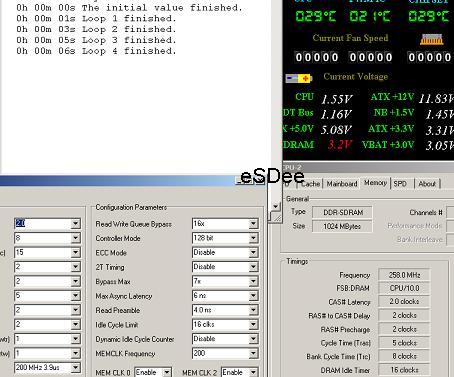The height and width of the screenshot is (377, 454).
Task: Expand the 2T Timing dropdown
Action: pos(253,267)
